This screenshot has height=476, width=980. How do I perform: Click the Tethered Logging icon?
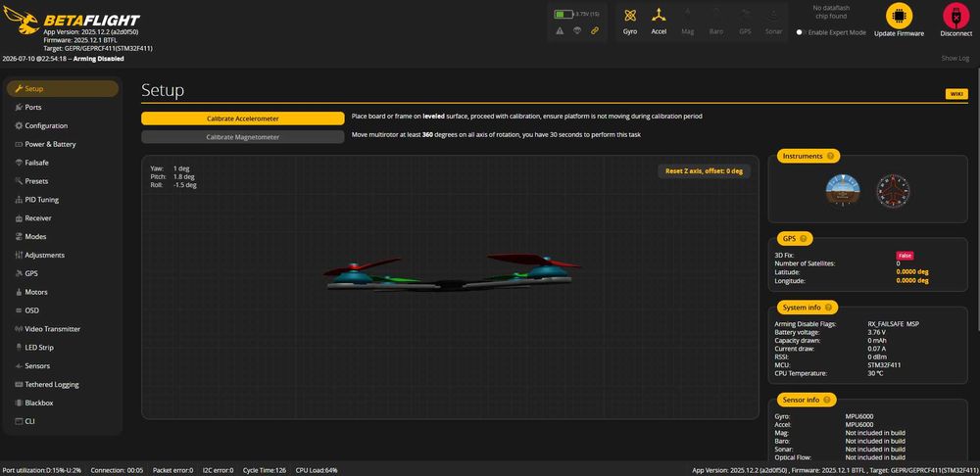point(19,384)
